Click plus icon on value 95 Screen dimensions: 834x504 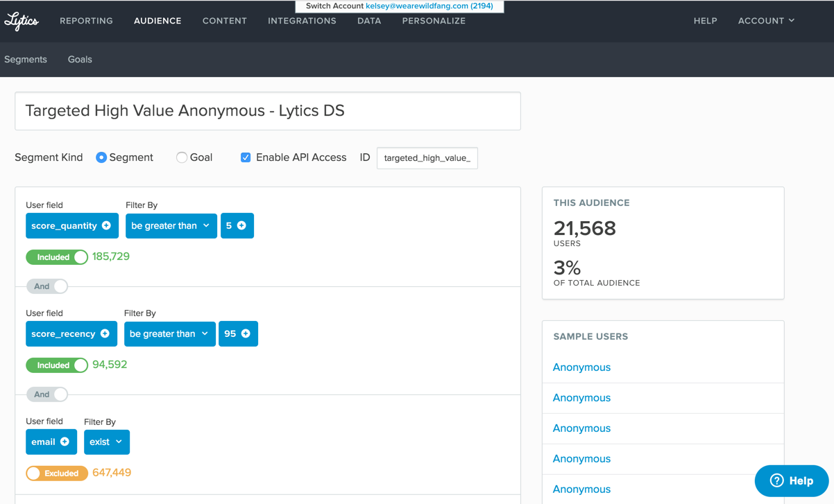coord(246,333)
